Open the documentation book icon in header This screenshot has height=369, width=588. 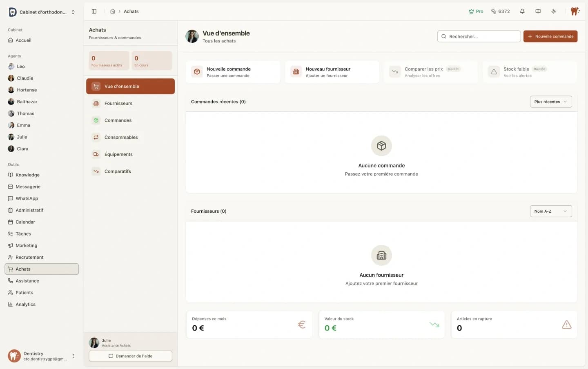tap(538, 11)
